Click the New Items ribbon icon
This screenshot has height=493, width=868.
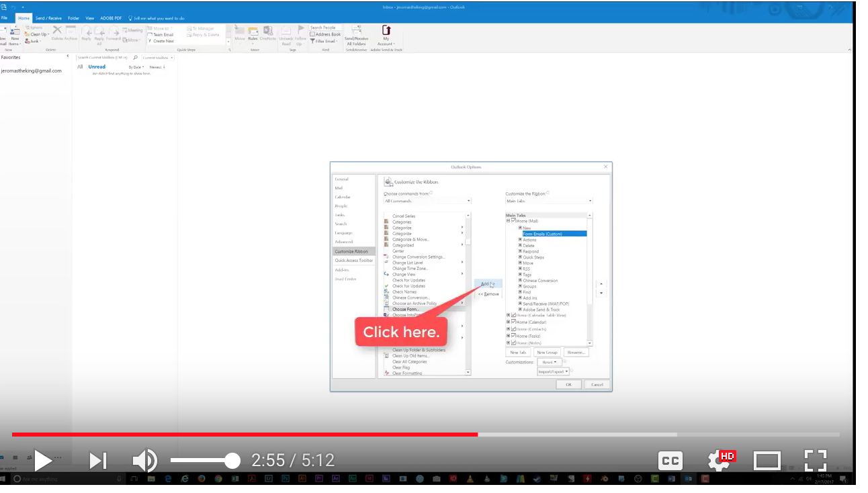15,36
